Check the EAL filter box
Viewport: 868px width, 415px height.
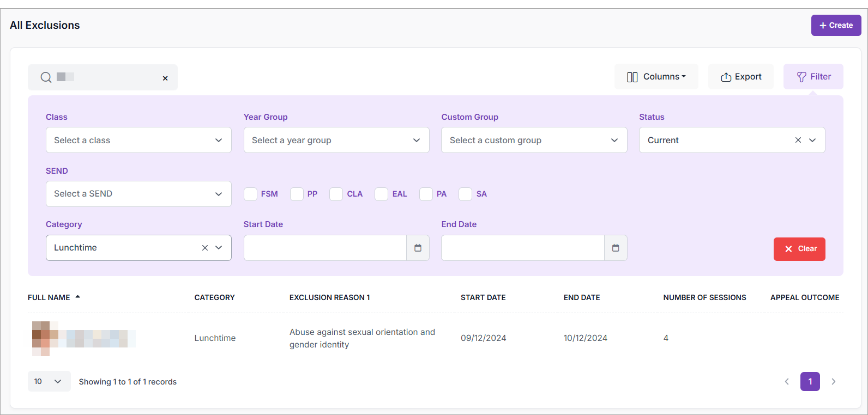tap(382, 194)
